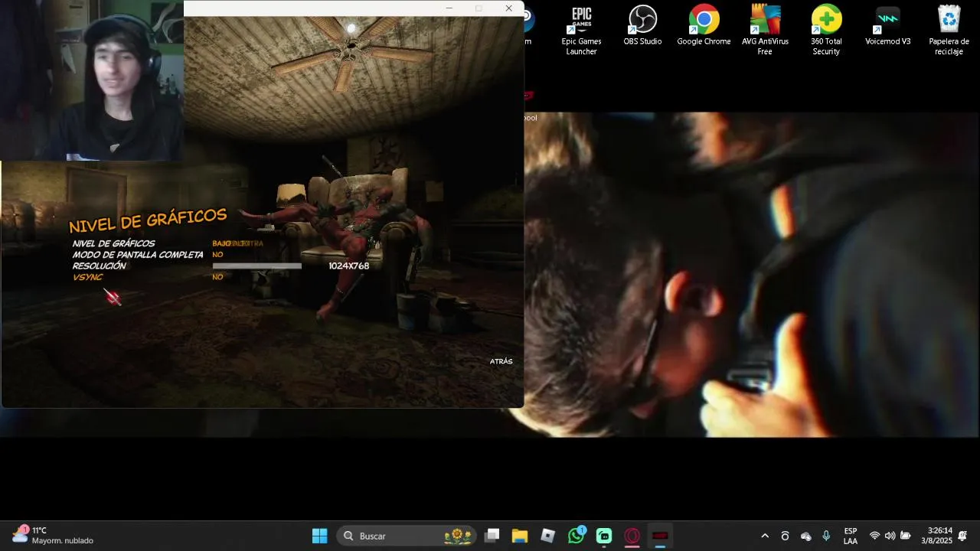Viewport: 980px width, 551px height.
Task: Change the BAJO graphics level value
Action: 221,243
